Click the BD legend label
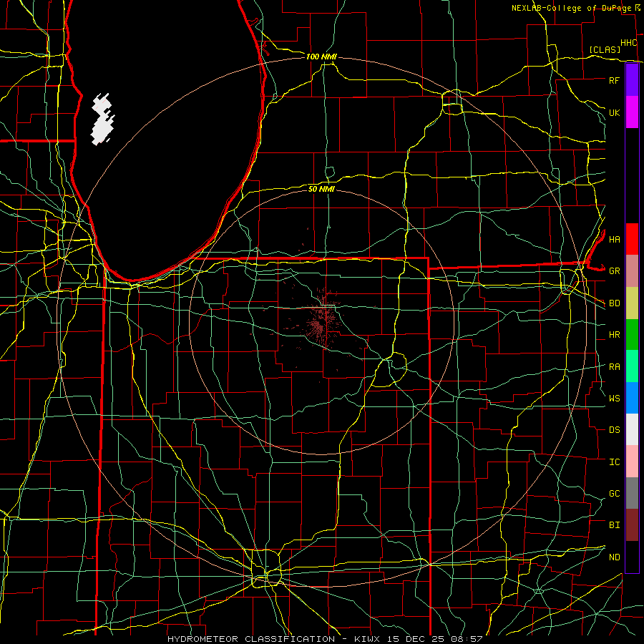This screenshot has width=644, height=644. pos(615,303)
